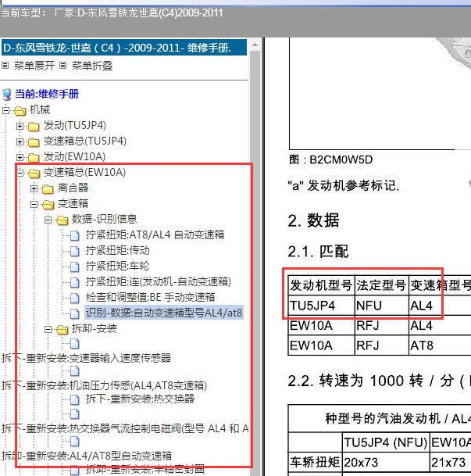
Task: Collapse the 拆卸-安装 folder node
Action: click(x=48, y=329)
